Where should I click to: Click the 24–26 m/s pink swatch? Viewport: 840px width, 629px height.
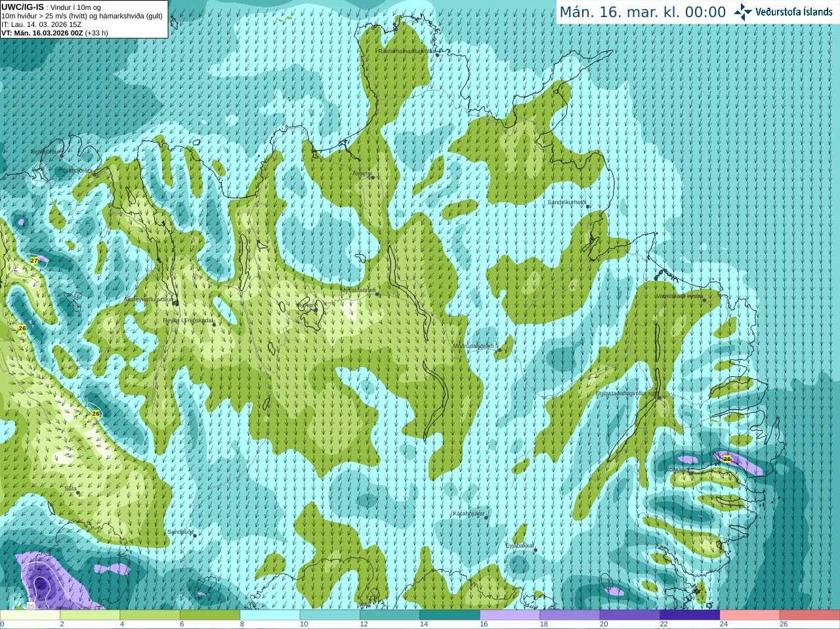pos(750,615)
